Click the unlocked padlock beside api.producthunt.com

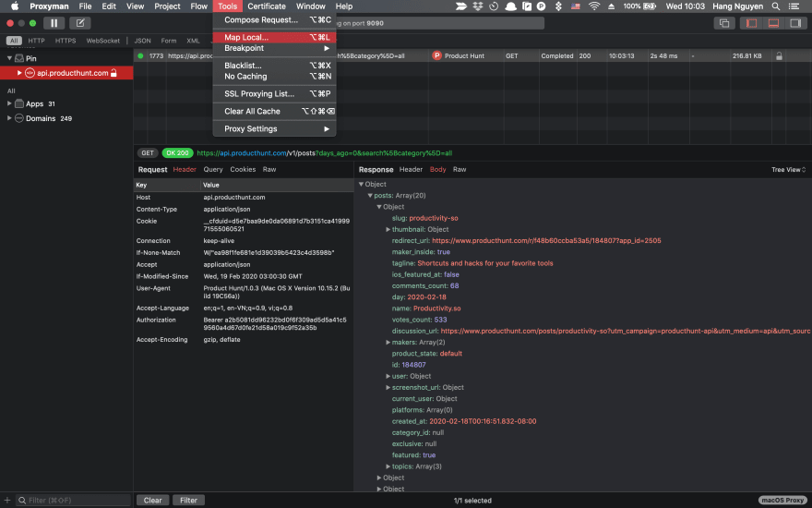pos(113,73)
